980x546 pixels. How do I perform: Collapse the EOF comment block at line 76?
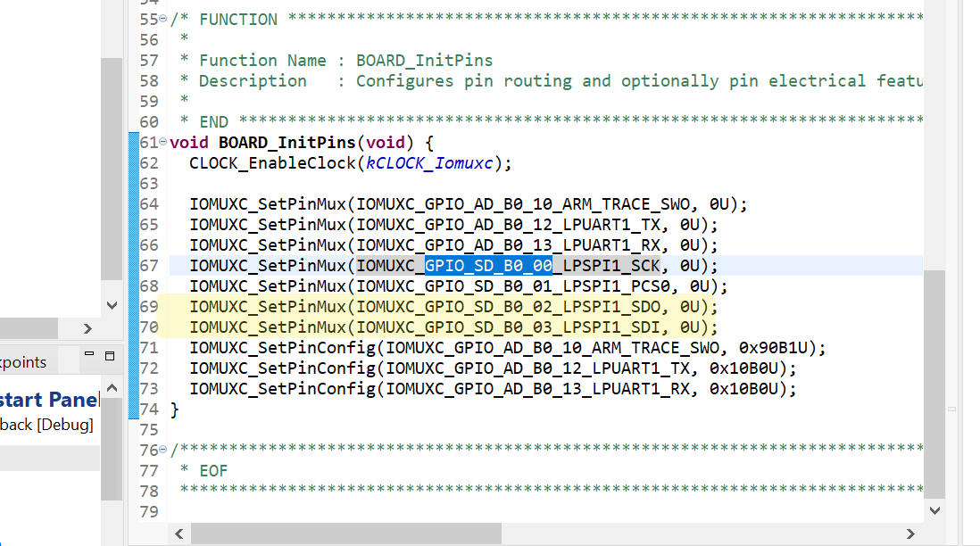162,450
